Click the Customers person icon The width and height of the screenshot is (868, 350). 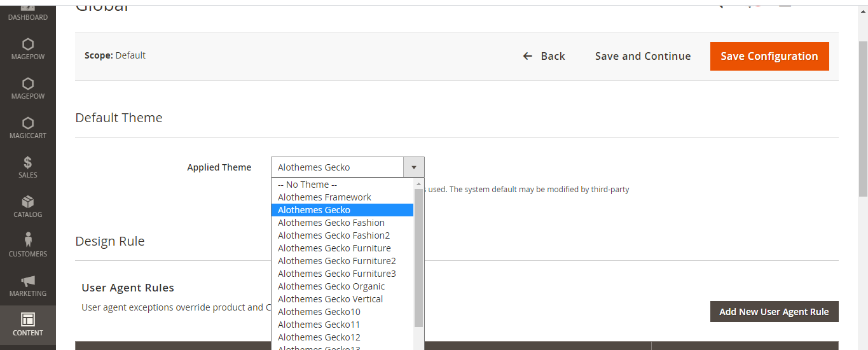pyautogui.click(x=27, y=241)
